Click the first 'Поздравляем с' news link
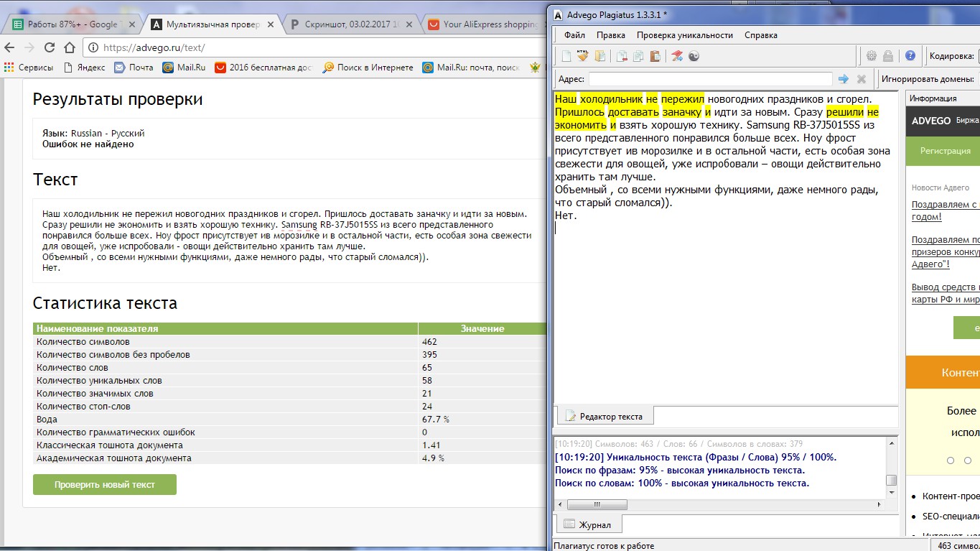The height and width of the screenshot is (551, 980). 946,210
